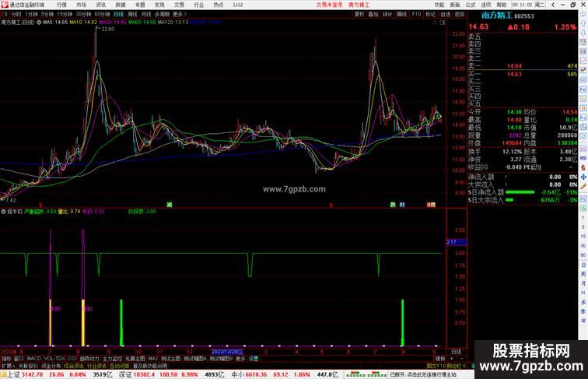Switch to 1分钟 chart period
588x379 pixels.
pyautogui.click(x=31, y=14)
